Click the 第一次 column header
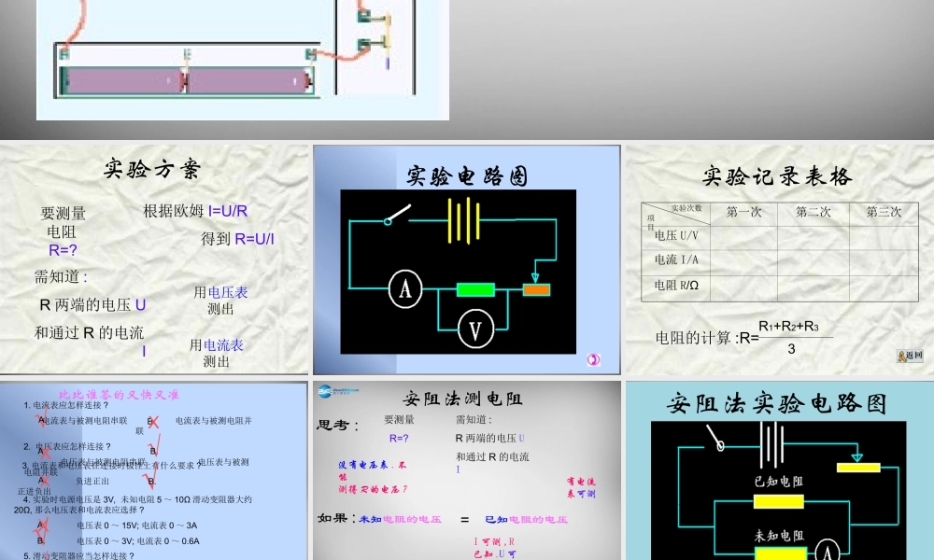The width and height of the screenshot is (934, 560). coord(743,213)
